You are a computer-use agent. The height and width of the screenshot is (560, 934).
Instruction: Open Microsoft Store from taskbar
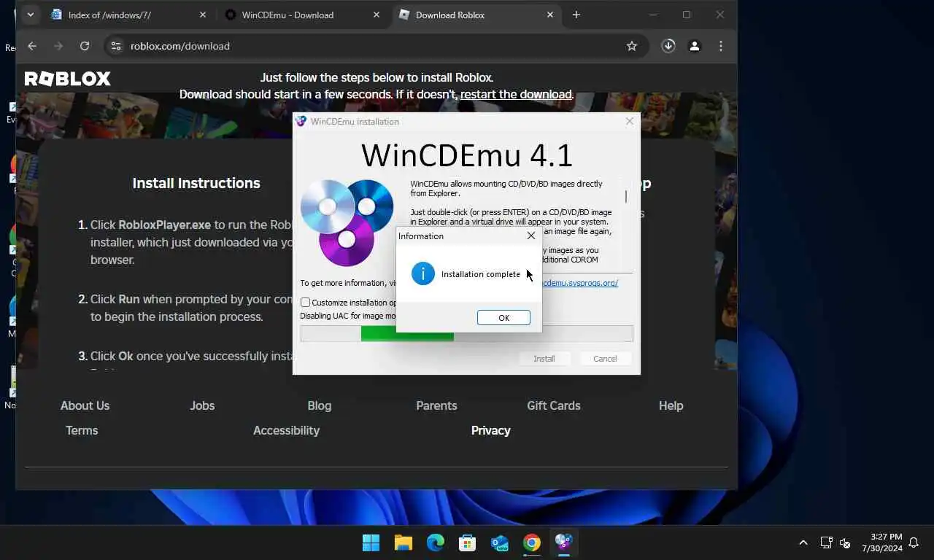click(x=468, y=542)
